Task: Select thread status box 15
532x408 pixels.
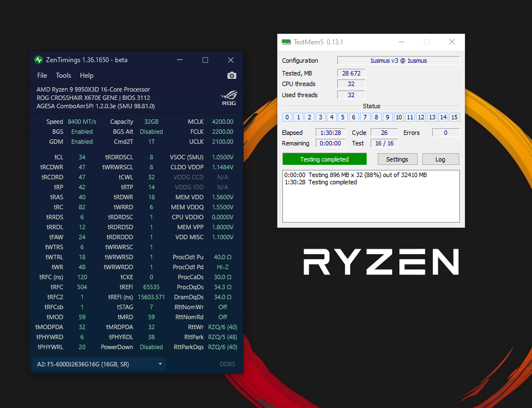Action: 454,117
